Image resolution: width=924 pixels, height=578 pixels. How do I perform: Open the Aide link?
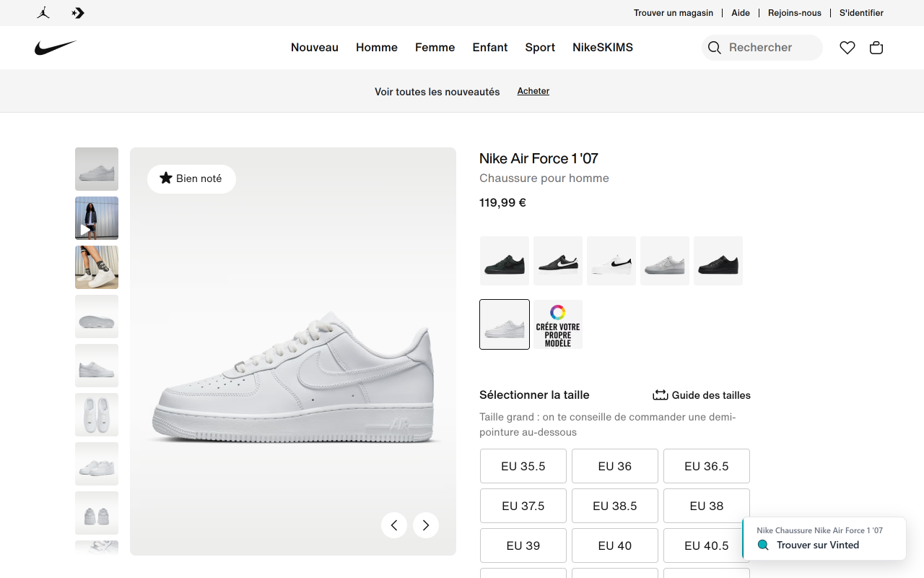coord(741,13)
